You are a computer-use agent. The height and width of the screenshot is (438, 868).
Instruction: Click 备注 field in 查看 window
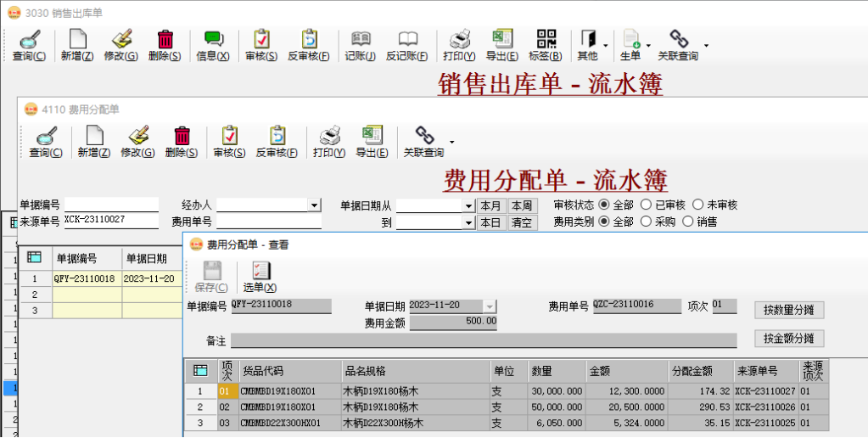click(x=484, y=340)
